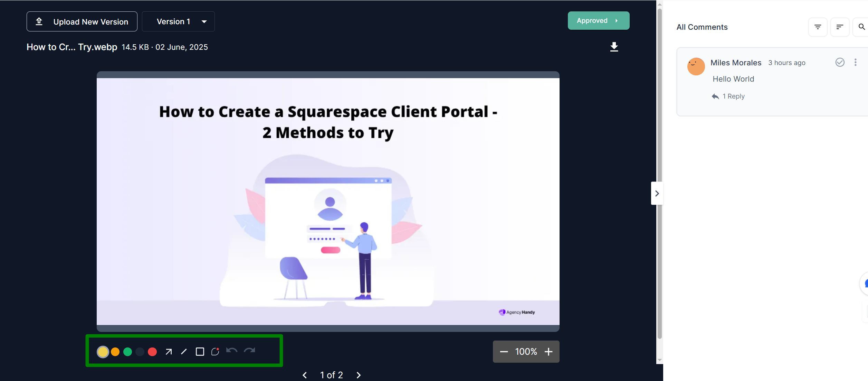Open the Approved status dropdown
The width and height of the screenshot is (868, 381).
(598, 21)
